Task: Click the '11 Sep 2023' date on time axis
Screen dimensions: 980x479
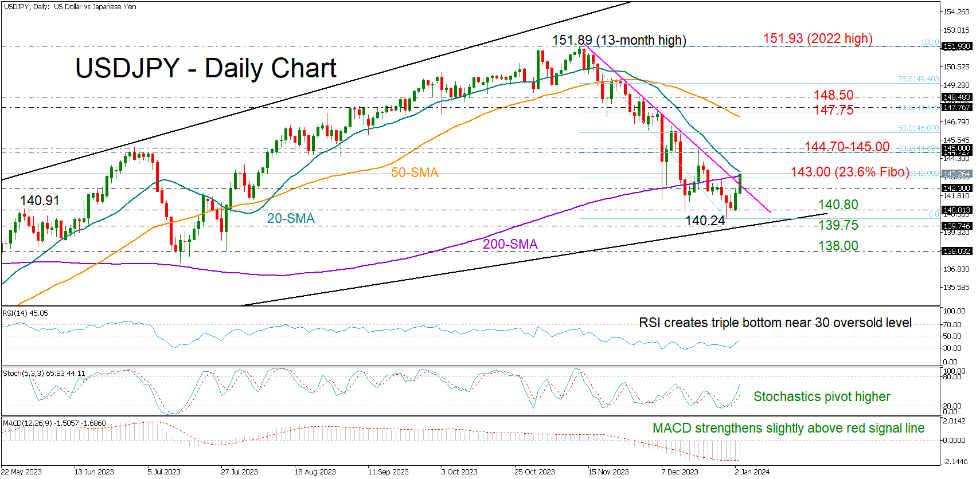Action: (x=388, y=472)
